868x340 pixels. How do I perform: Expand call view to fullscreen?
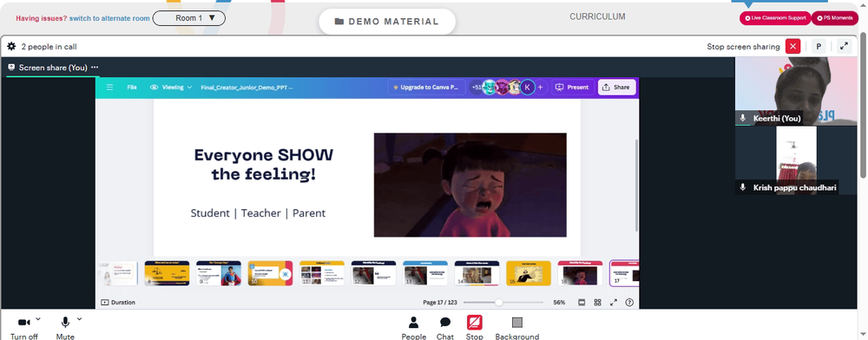click(x=844, y=47)
